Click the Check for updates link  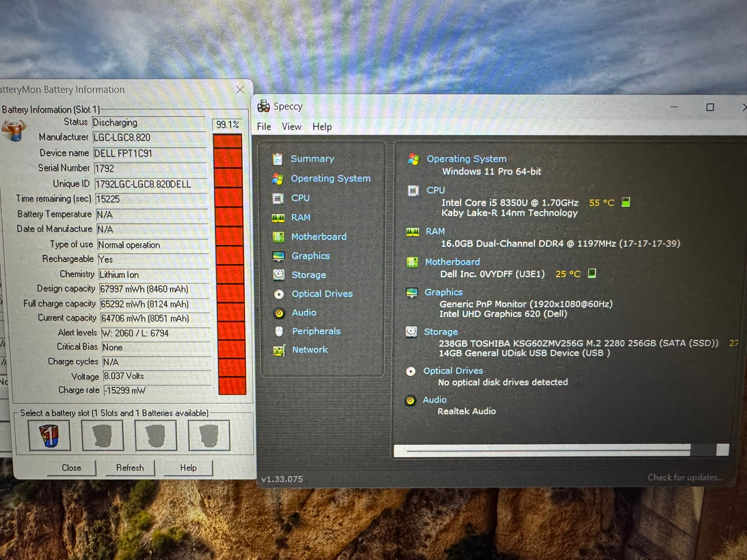[685, 477]
